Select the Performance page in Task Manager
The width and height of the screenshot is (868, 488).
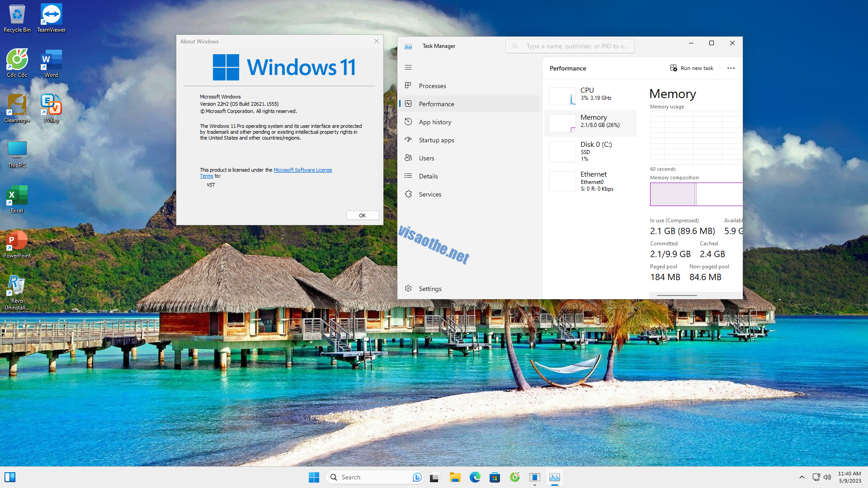(x=470, y=104)
